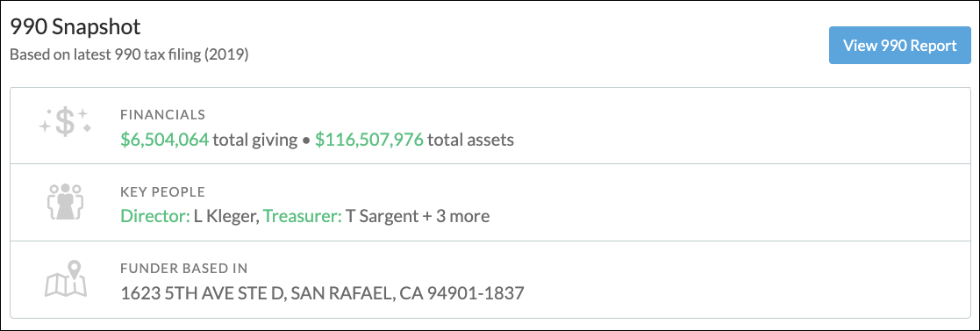Select the T Sargent name
The image size is (980, 331).
[381, 217]
